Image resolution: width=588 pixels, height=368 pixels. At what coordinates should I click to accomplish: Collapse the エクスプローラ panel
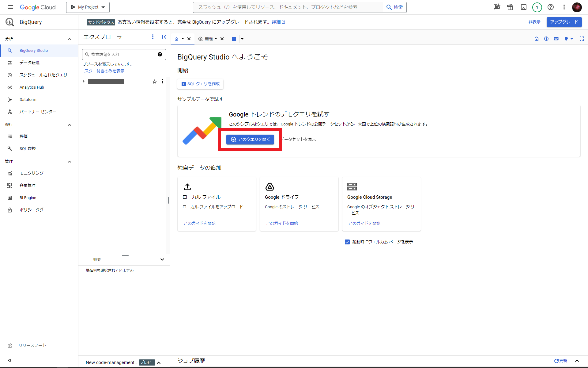(x=164, y=36)
